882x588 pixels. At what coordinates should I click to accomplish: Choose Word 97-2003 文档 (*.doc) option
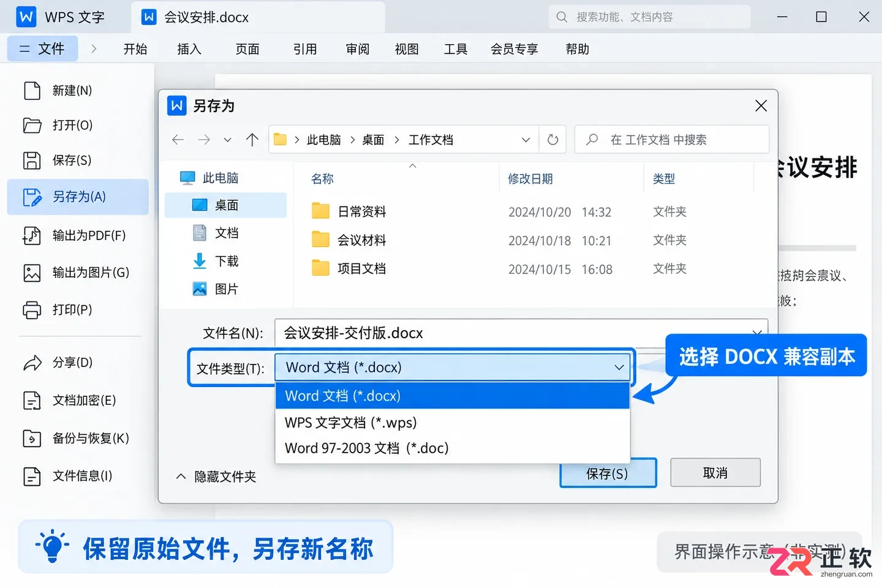point(453,448)
